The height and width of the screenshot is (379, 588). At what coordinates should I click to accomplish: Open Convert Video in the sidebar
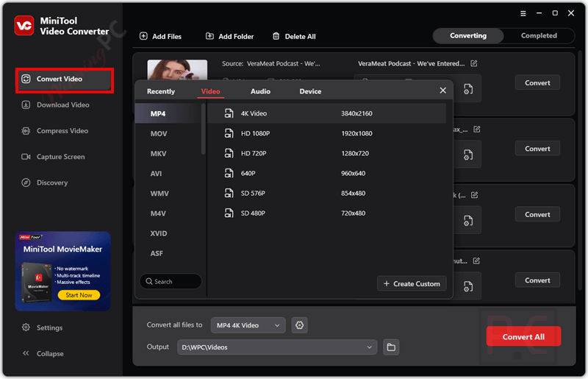point(65,79)
